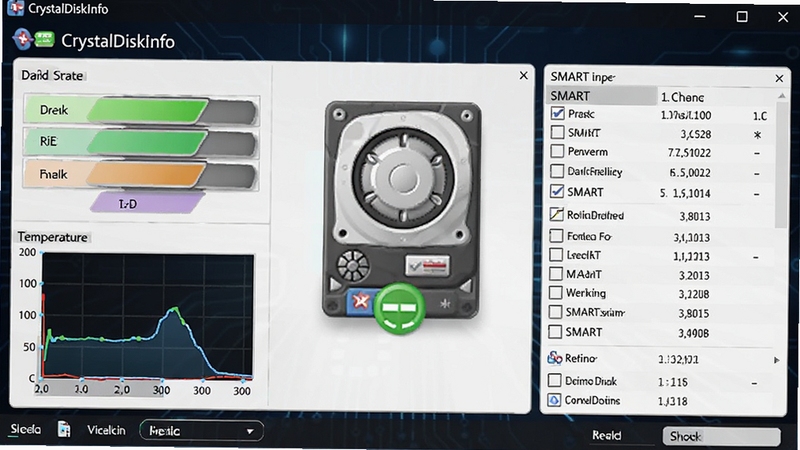Screen dimensions: 800x450
Task: Click the round vent dial on the drive
Action: tap(353, 266)
